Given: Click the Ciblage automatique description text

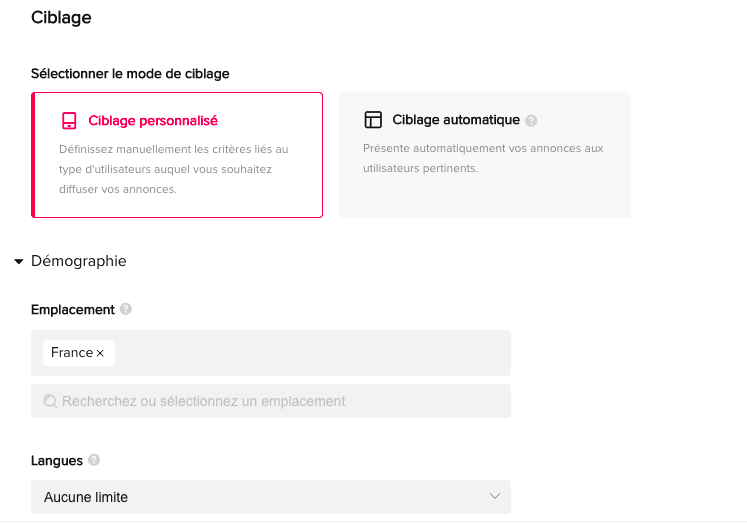Looking at the screenshot, I should (483, 158).
